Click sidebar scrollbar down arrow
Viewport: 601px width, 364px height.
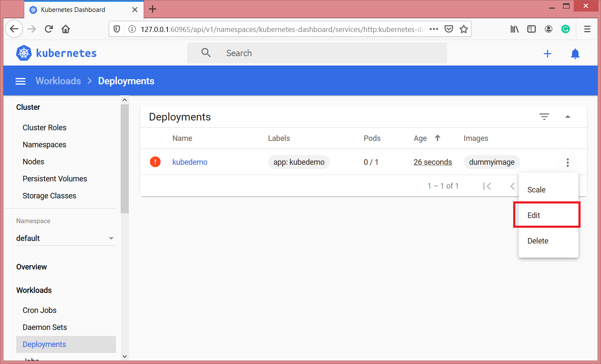pyautogui.click(x=124, y=357)
